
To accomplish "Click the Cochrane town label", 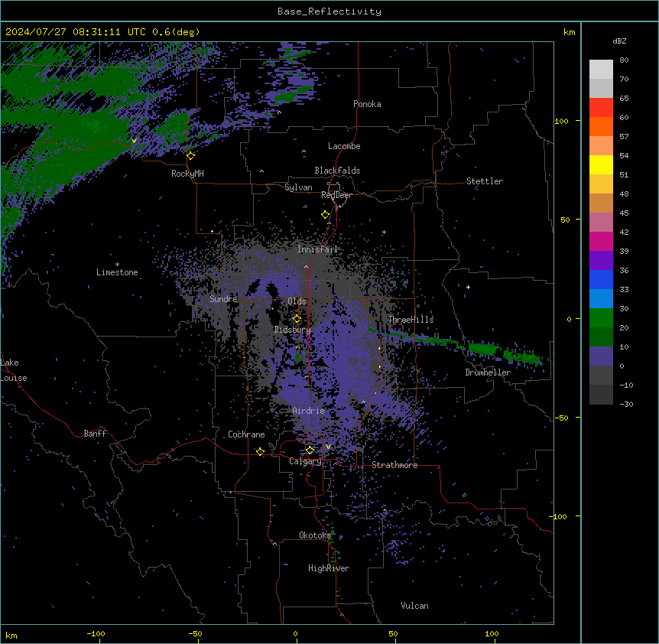I will click(x=246, y=434).
